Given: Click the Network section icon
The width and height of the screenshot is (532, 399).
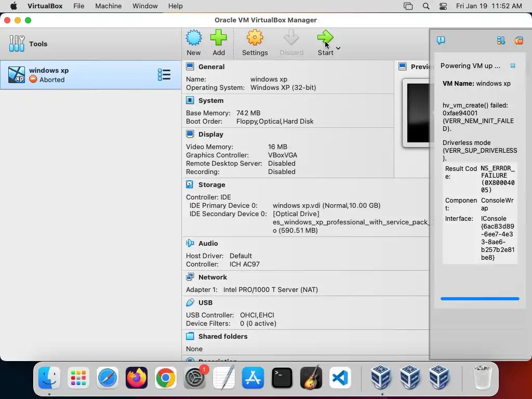Looking at the screenshot, I should [x=190, y=277].
